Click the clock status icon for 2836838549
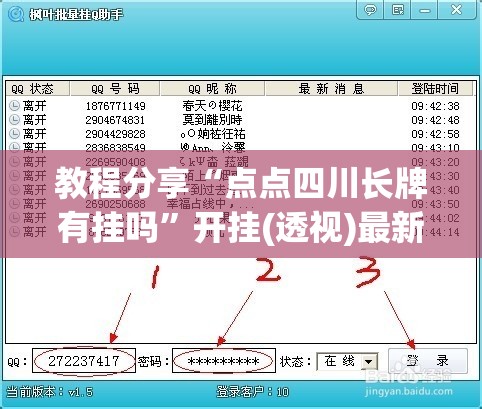Image resolution: width=482 pixels, height=409 pixels. [14, 147]
